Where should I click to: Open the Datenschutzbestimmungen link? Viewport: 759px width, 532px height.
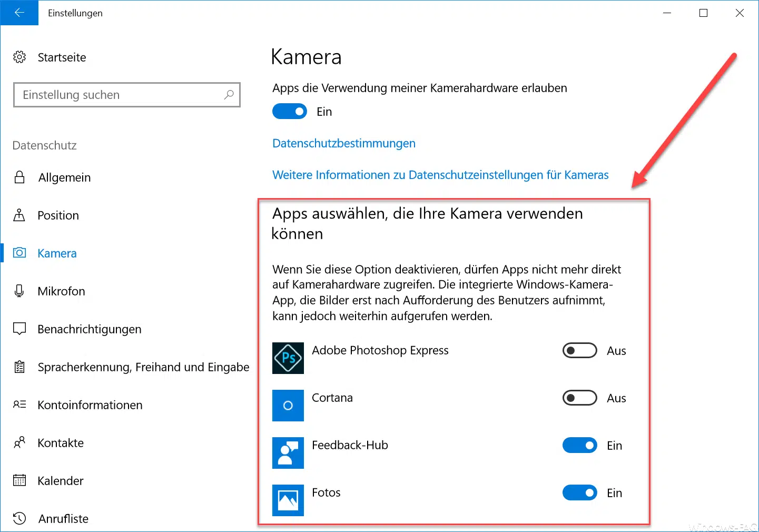344,143
